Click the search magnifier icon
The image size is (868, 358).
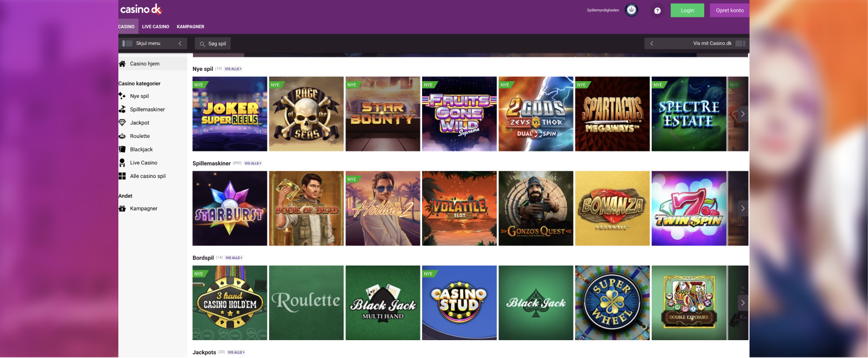[x=202, y=44]
